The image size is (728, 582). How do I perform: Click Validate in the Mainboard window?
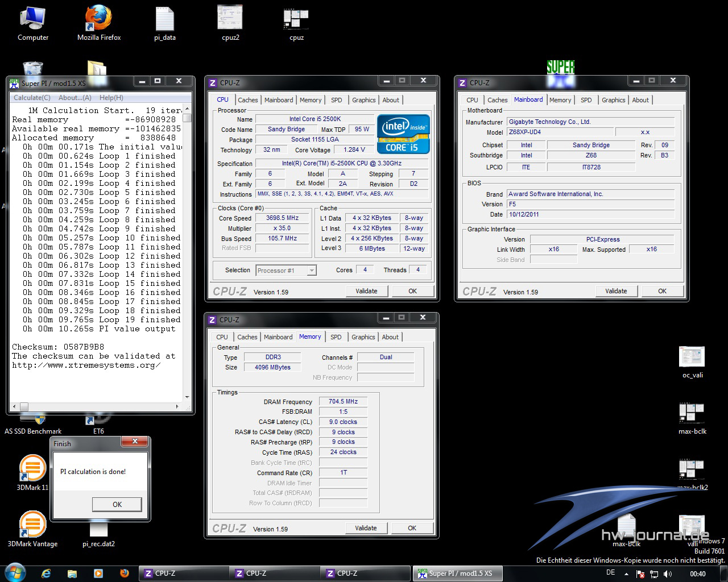point(616,291)
